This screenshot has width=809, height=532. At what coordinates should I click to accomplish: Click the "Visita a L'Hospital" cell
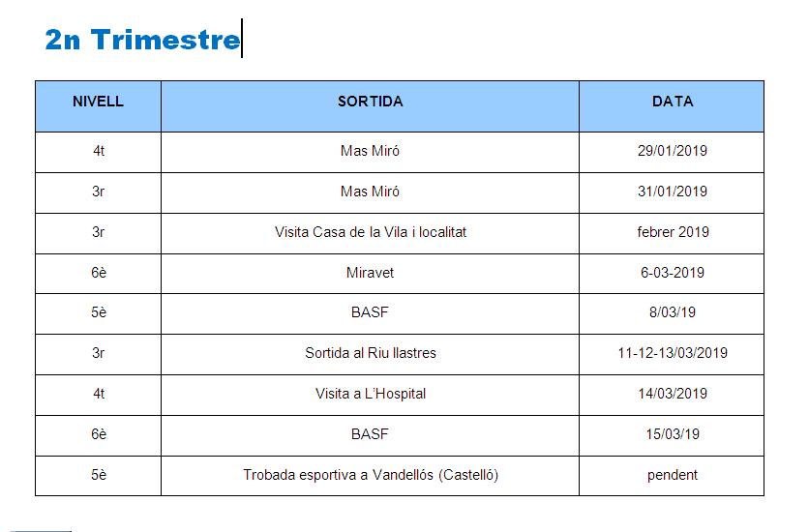(x=370, y=394)
